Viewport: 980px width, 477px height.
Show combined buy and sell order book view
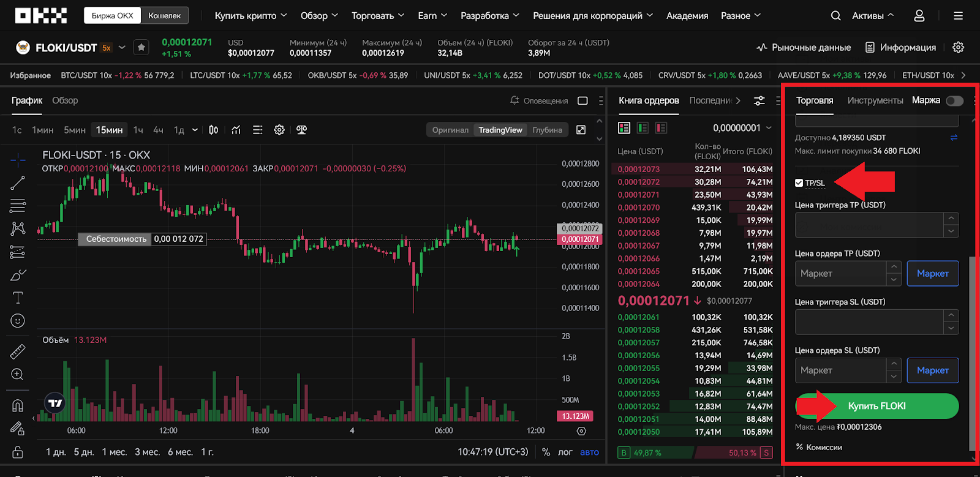click(624, 127)
